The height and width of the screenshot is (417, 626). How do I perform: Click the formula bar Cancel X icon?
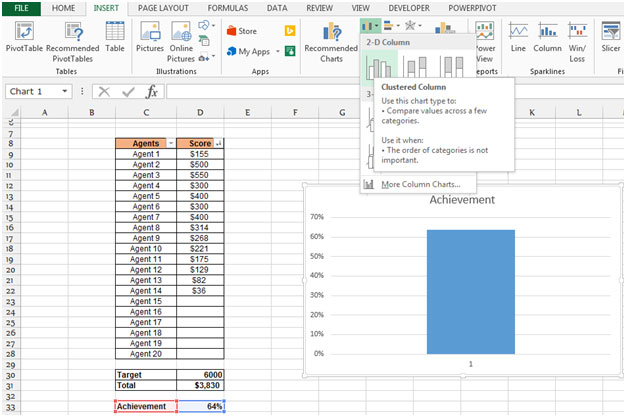pos(104,92)
